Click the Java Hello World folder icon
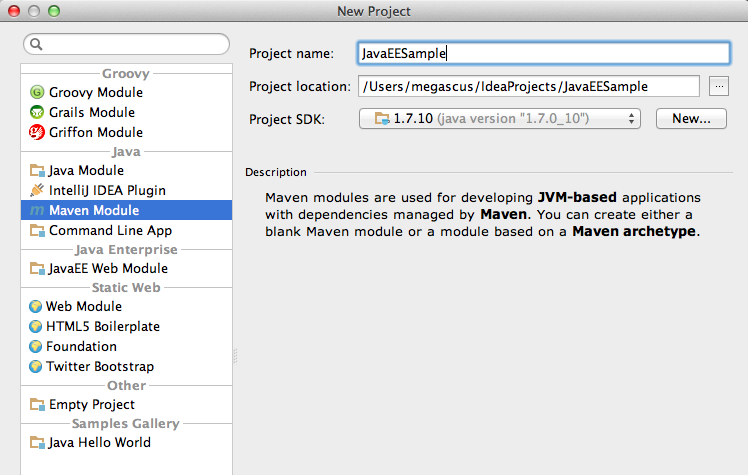 37,443
